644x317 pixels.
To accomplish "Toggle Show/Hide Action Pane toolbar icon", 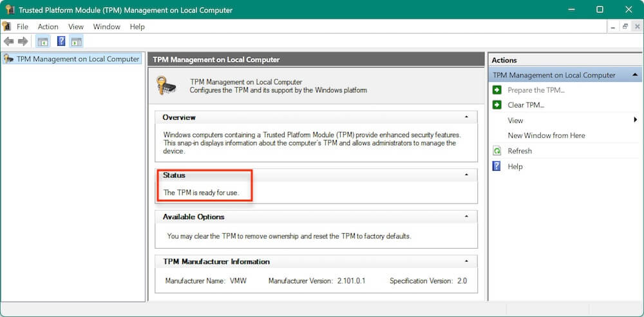I will click(76, 41).
